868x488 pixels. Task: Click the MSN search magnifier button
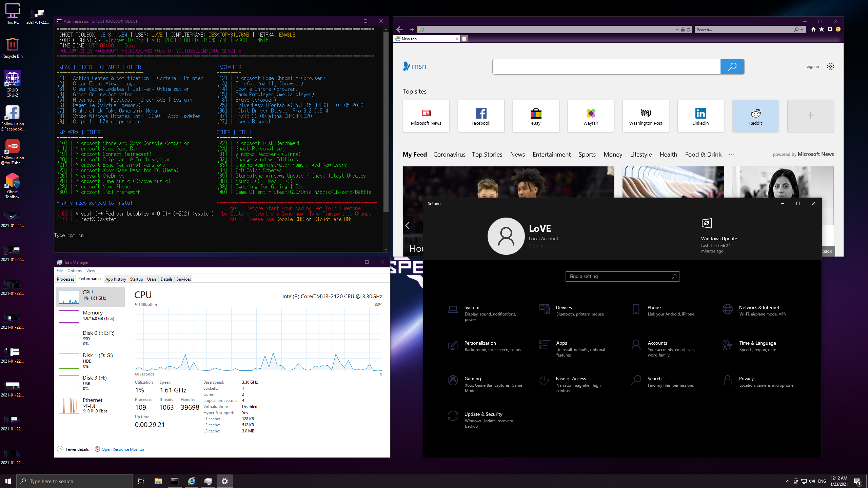point(732,67)
